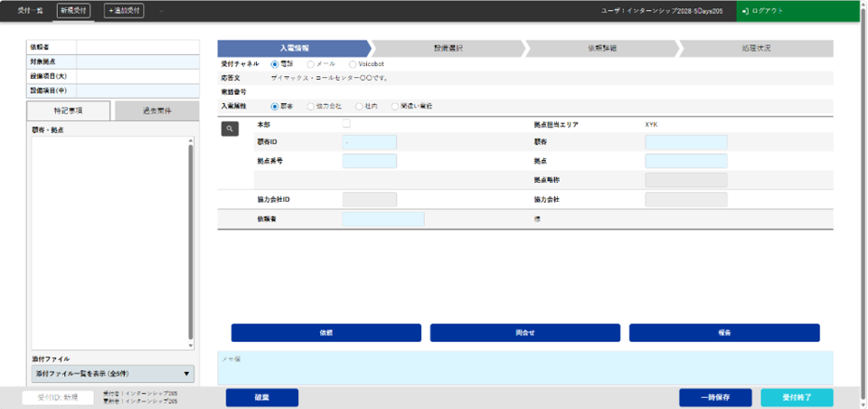Click the 協力会社ID field
The image size is (868, 409).
coord(370,199)
